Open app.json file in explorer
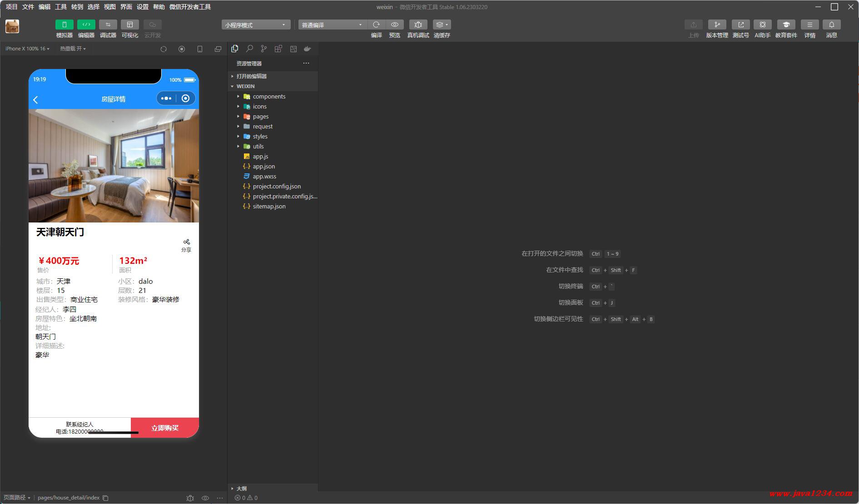The width and height of the screenshot is (859, 504). pos(263,167)
